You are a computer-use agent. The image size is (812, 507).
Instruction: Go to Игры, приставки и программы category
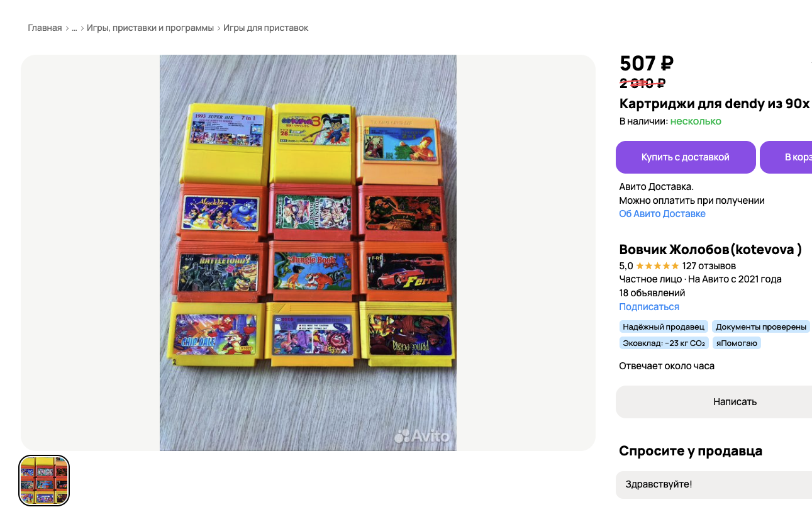[150, 28]
